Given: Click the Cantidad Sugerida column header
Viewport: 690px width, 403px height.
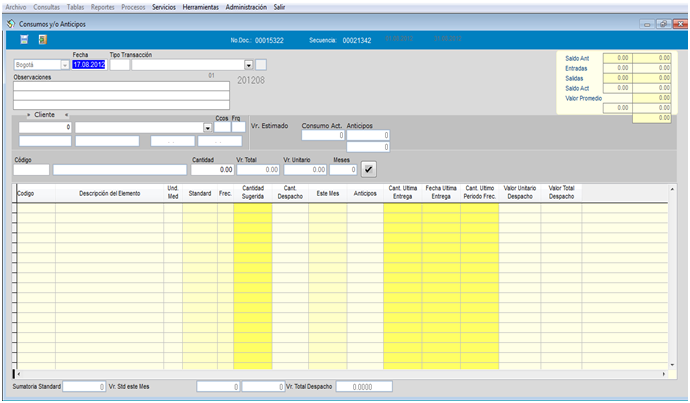Looking at the screenshot, I should [x=253, y=193].
